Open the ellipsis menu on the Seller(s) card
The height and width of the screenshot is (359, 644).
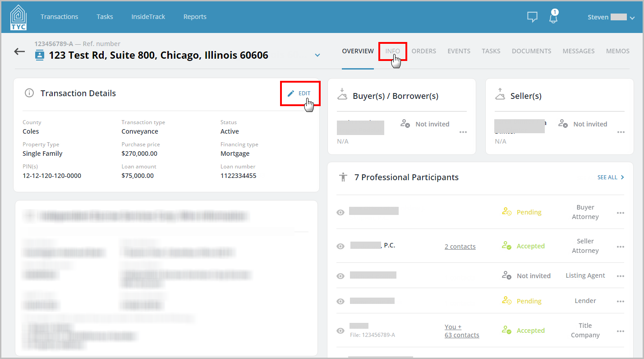621,132
